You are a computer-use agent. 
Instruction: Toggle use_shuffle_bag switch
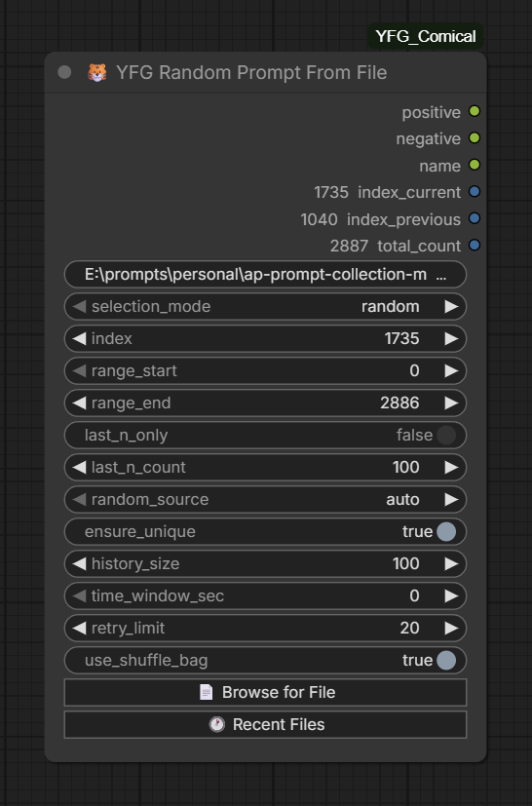pos(446,660)
